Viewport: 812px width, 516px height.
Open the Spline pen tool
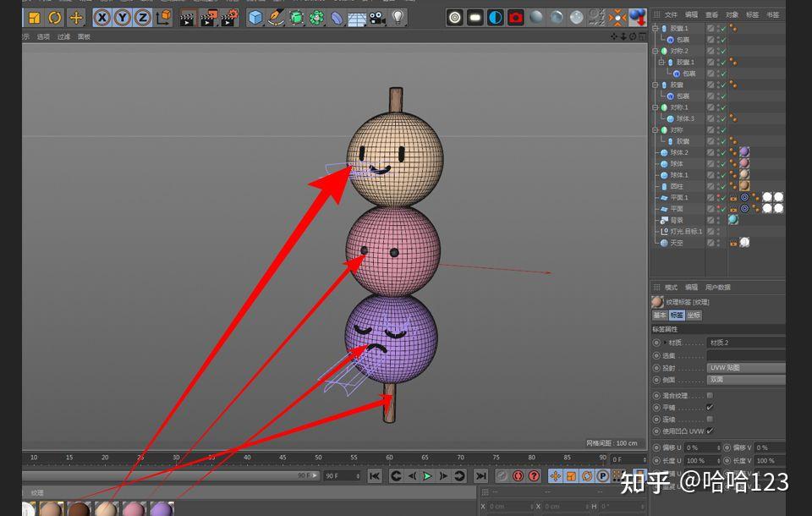click(x=276, y=18)
